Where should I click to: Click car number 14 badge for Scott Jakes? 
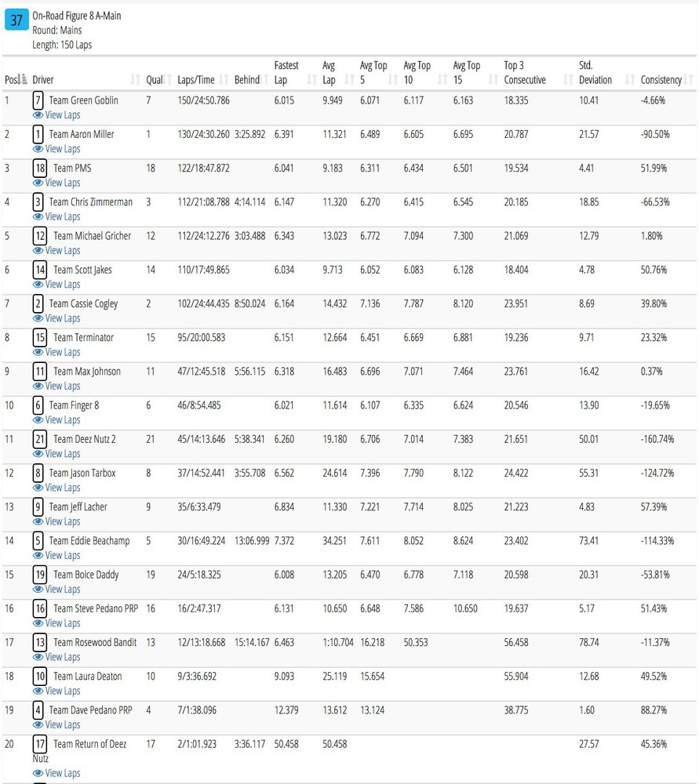point(41,270)
